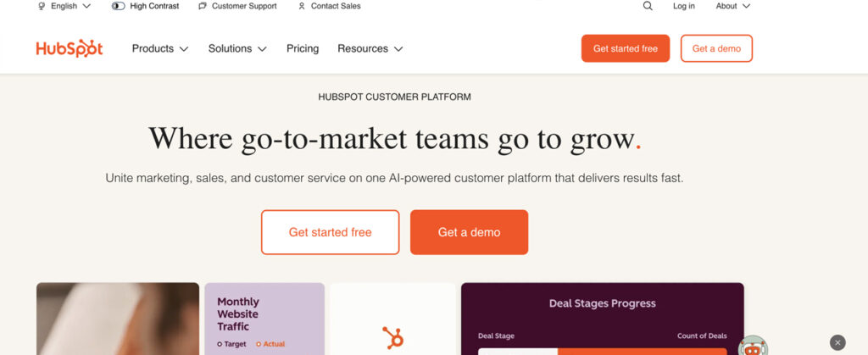The height and width of the screenshot is (355, 868).
Task: Go to the Pricing page
Action: pyautogui.click(x=303, y=48)
